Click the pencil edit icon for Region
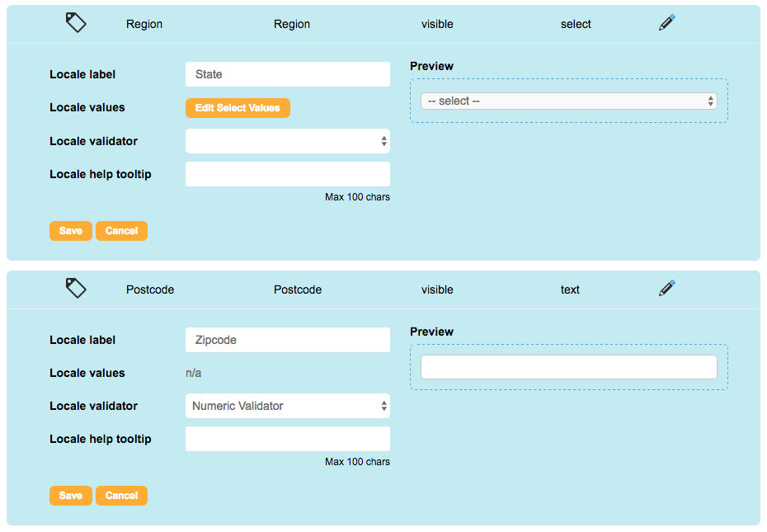Viewport: 767px width, 532px height. 666,23
